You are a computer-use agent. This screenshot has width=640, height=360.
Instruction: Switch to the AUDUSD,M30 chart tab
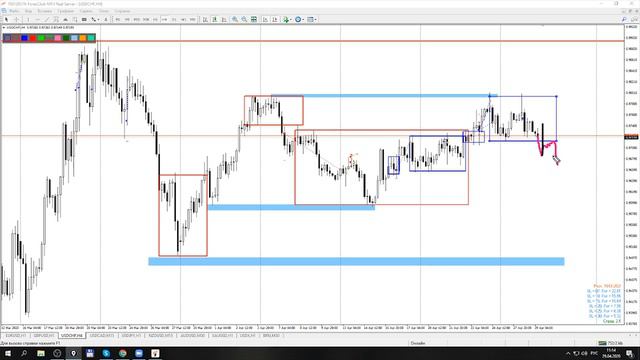click(193, 336)
